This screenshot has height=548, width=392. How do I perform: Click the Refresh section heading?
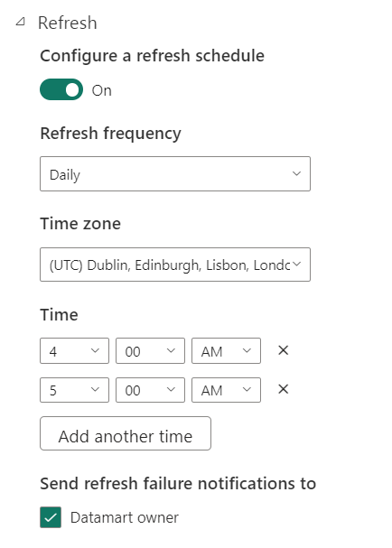(68, 23)
